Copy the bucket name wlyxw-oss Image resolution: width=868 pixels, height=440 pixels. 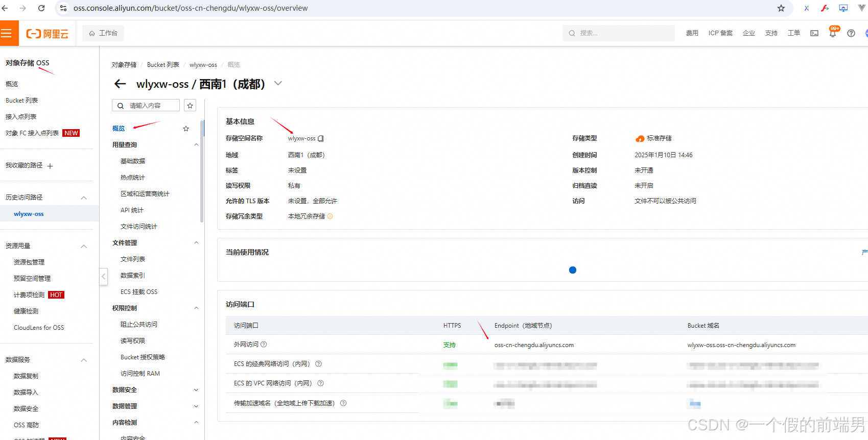[321, 138]
